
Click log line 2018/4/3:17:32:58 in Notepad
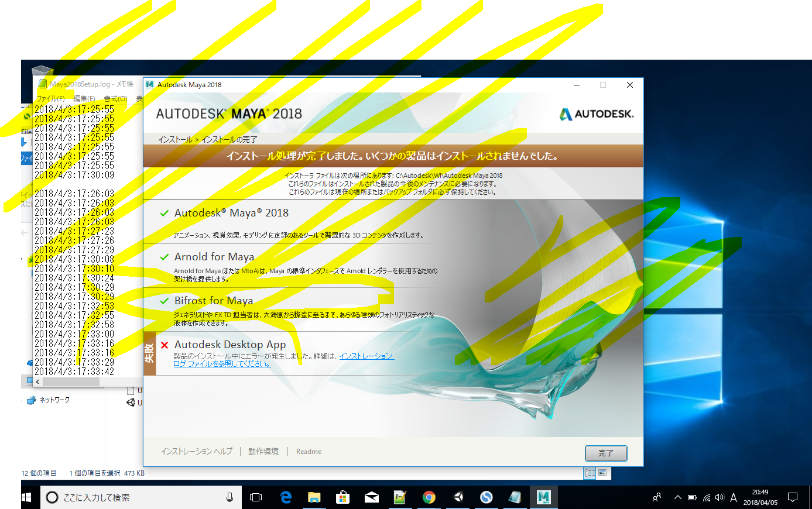coord(74,325)
